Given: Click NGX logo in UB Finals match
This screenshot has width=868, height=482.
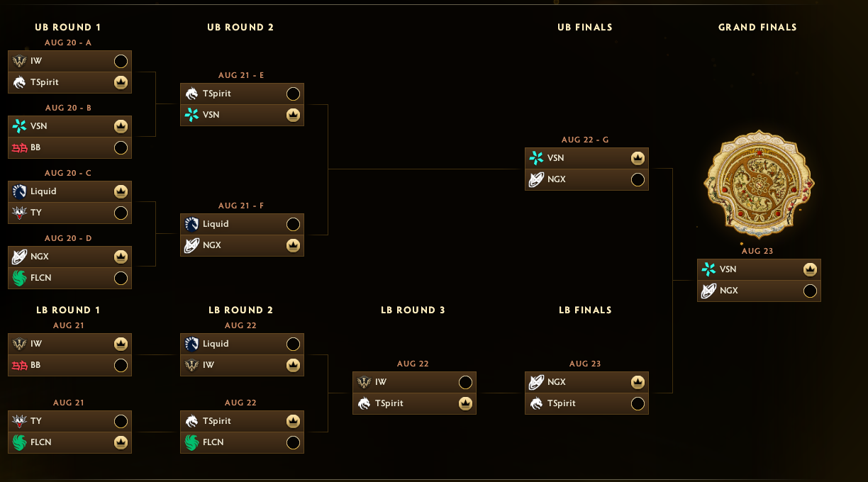Looking at the screenshot, I should point(536,179).
